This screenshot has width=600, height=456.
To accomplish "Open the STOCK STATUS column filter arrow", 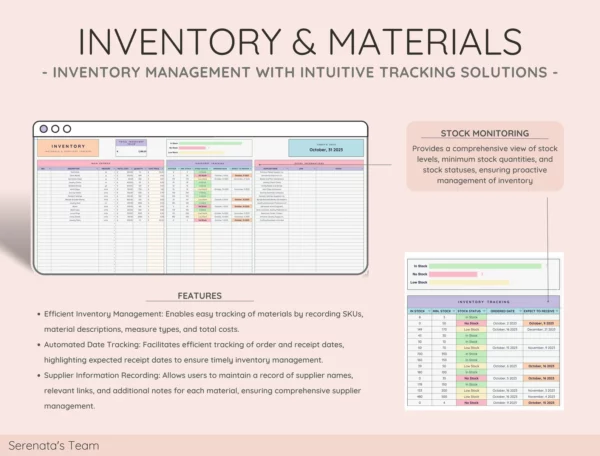I will pyautogui.click(x=484, y=311).
